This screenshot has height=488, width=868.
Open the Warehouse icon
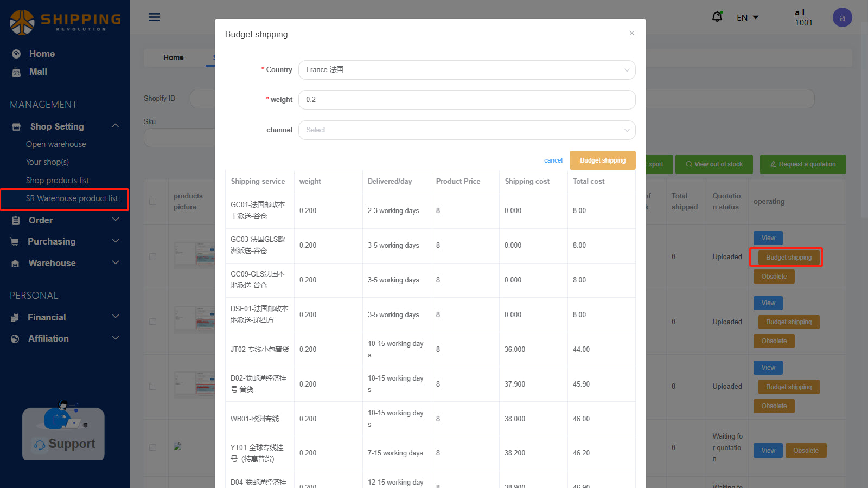click(16, 263)
